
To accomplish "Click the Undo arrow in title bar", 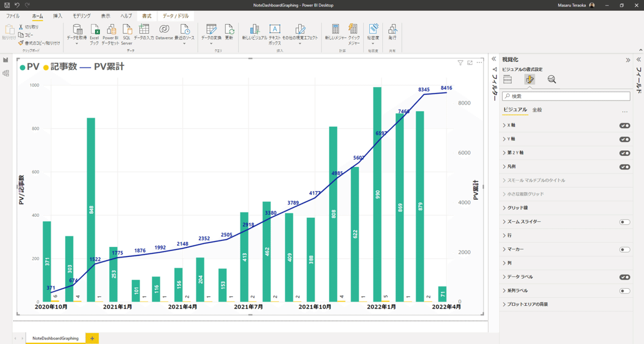I will 17,5.
